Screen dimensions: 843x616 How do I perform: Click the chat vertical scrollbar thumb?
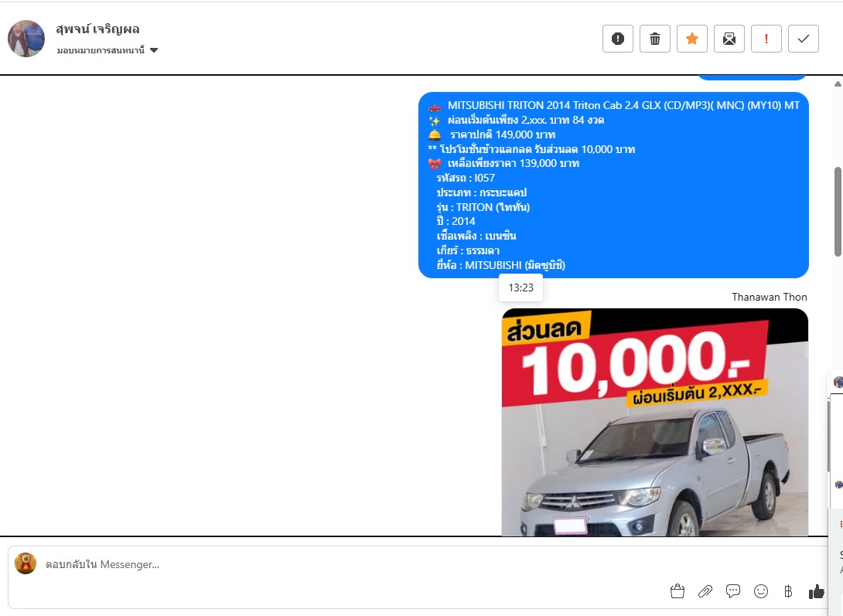838,212
